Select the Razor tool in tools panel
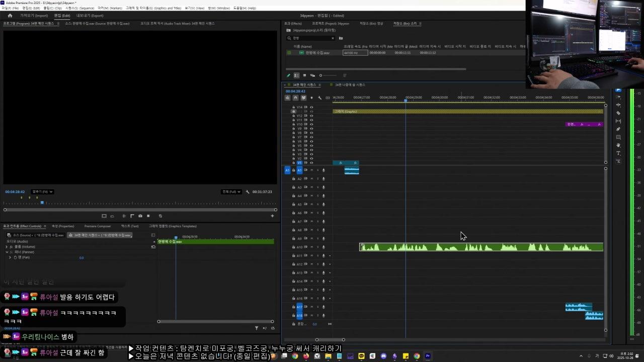 pos(618,113)
